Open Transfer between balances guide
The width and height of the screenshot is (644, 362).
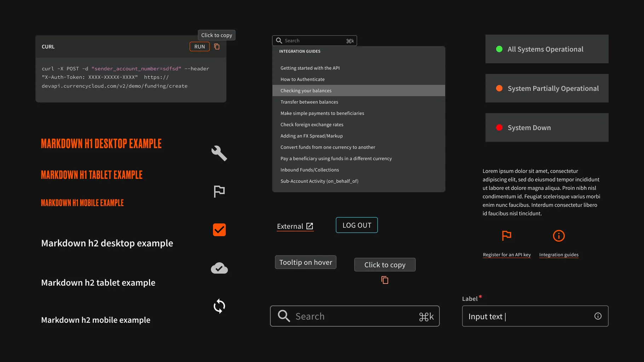tap(359, 102)
